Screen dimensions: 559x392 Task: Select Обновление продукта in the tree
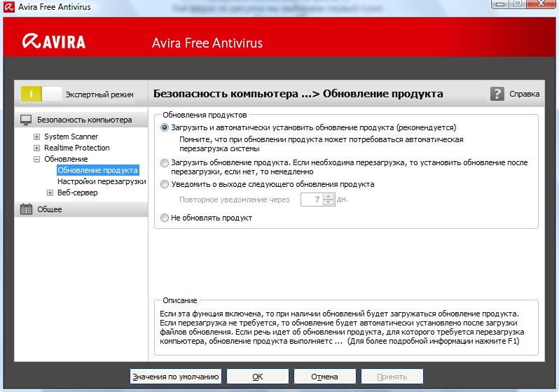click(97, 170)
